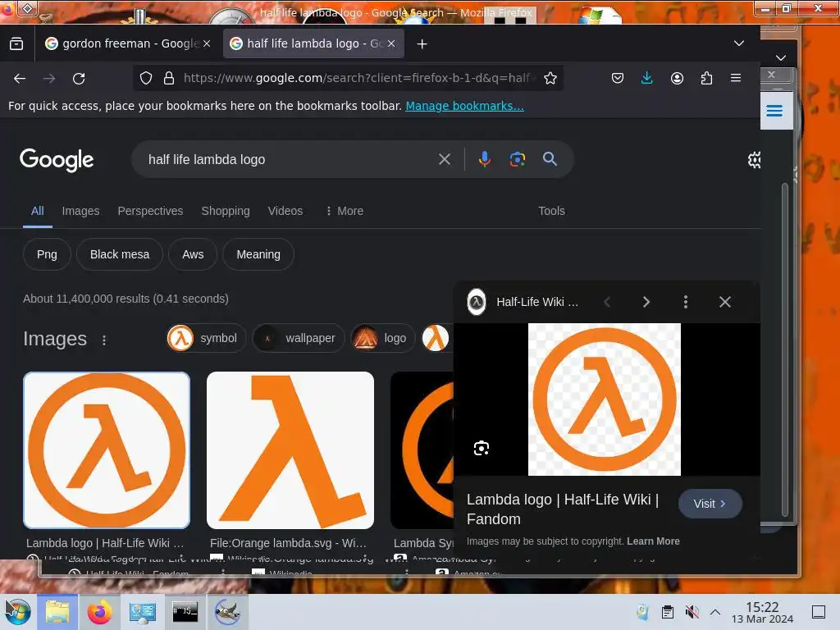Select the Videos results tab
The image size is (840, 630).
[x=285, y=211]
